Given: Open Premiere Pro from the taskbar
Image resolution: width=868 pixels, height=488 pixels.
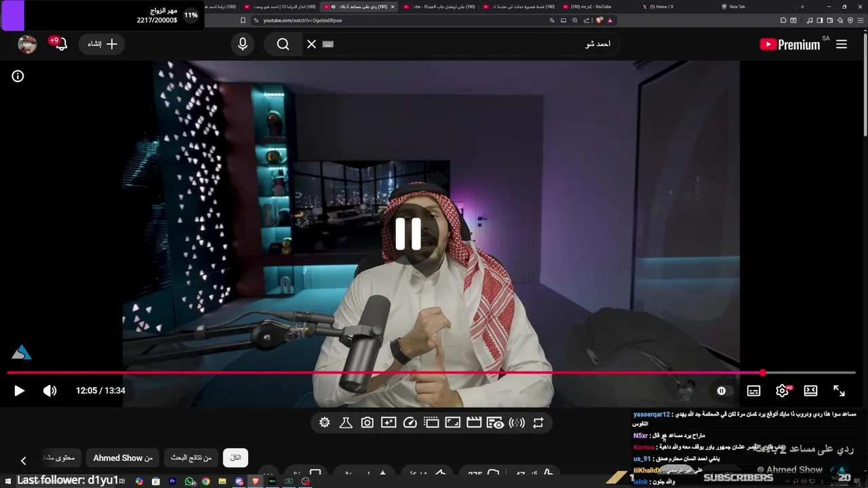Looking at the screenshot, I should point(172,481).
